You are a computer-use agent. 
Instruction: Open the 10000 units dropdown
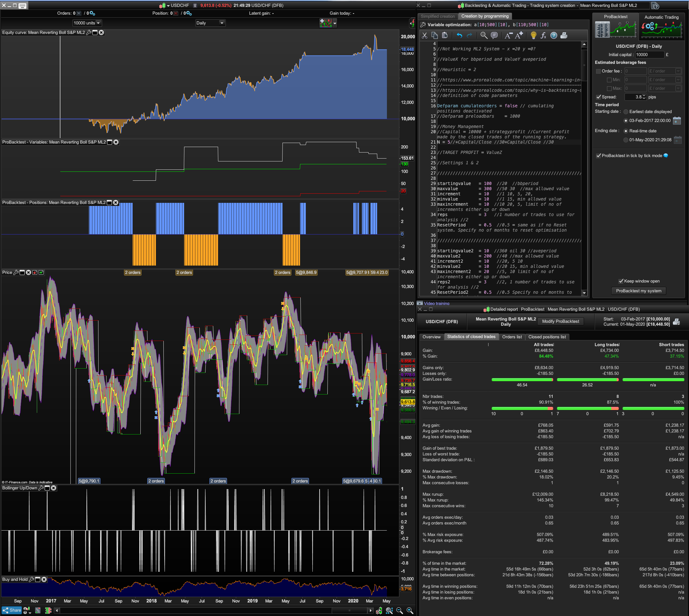tap(87, 23)
